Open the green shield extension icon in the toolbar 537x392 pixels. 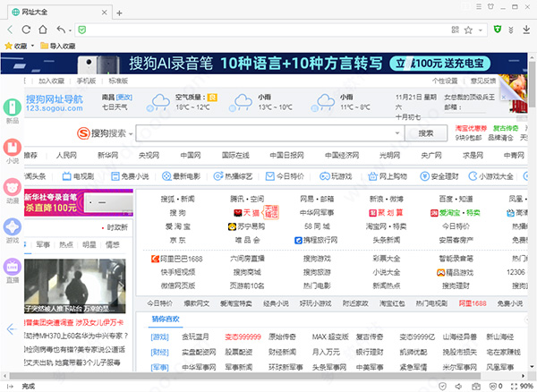click(498, 30)
